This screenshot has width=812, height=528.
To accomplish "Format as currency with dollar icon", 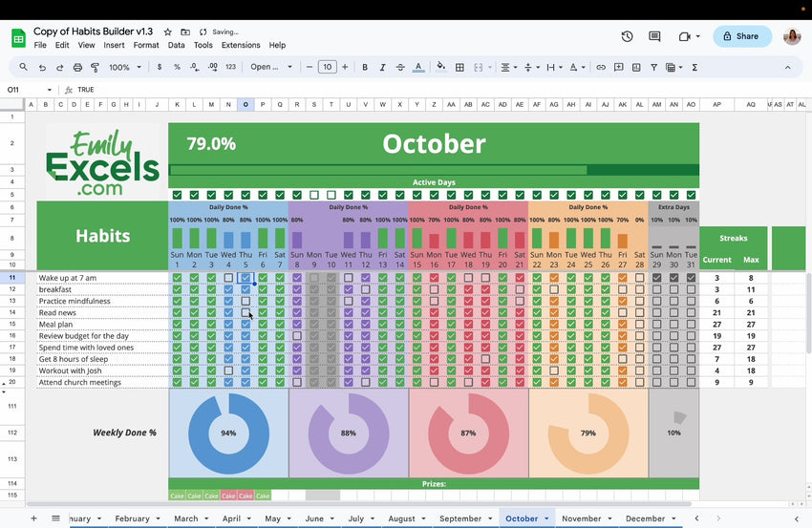I will tap(160, 67).
